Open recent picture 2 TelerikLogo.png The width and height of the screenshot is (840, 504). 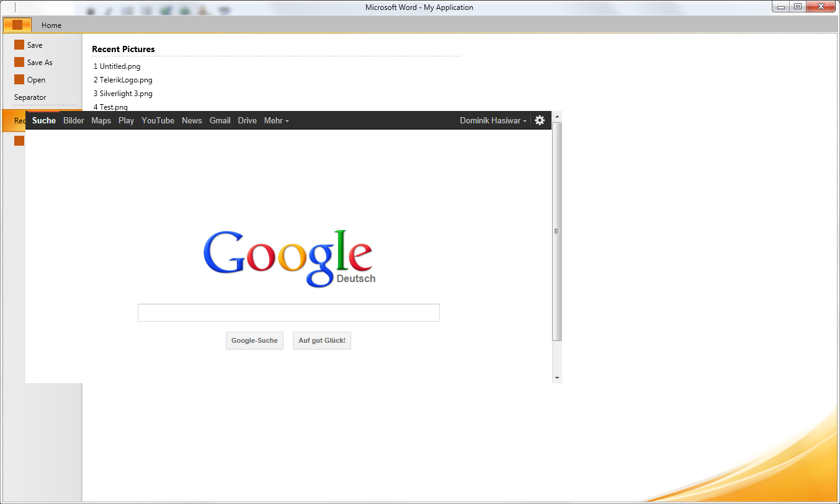tap(123, 80)
